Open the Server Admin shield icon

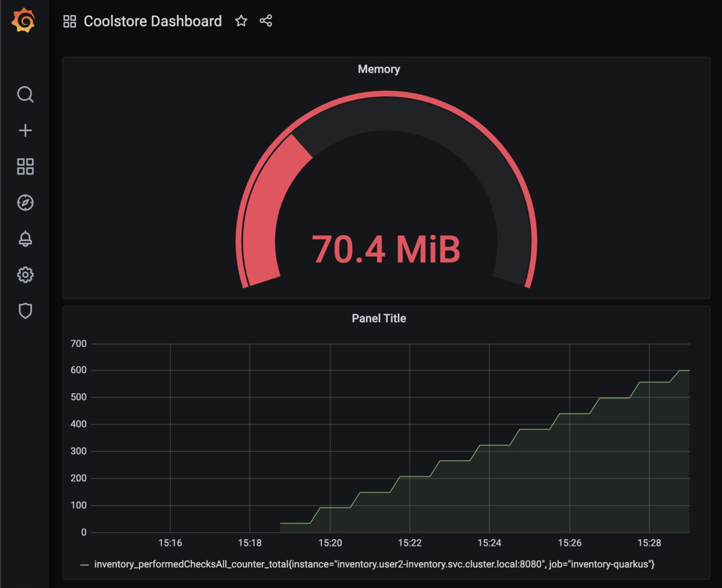pyautogui.click(x=25, y=311)
